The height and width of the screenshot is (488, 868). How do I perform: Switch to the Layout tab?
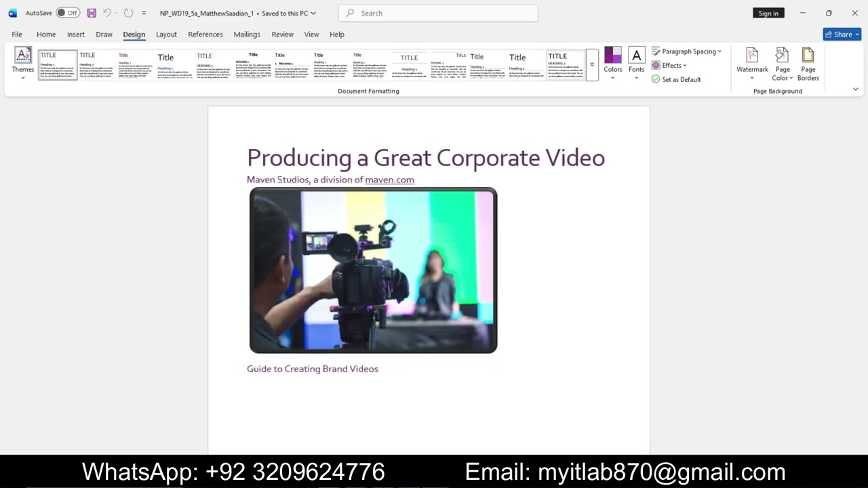click(x=166, y=34)
